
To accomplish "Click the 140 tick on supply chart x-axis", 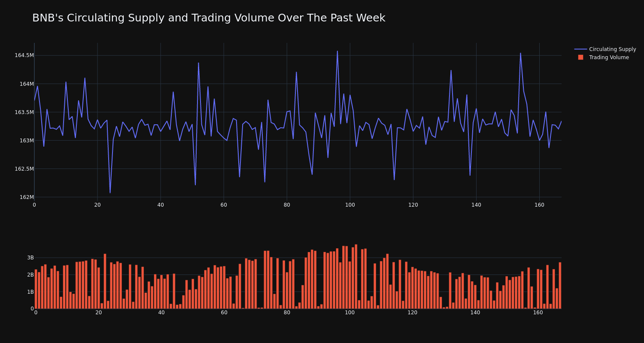I will click(476, 205).
